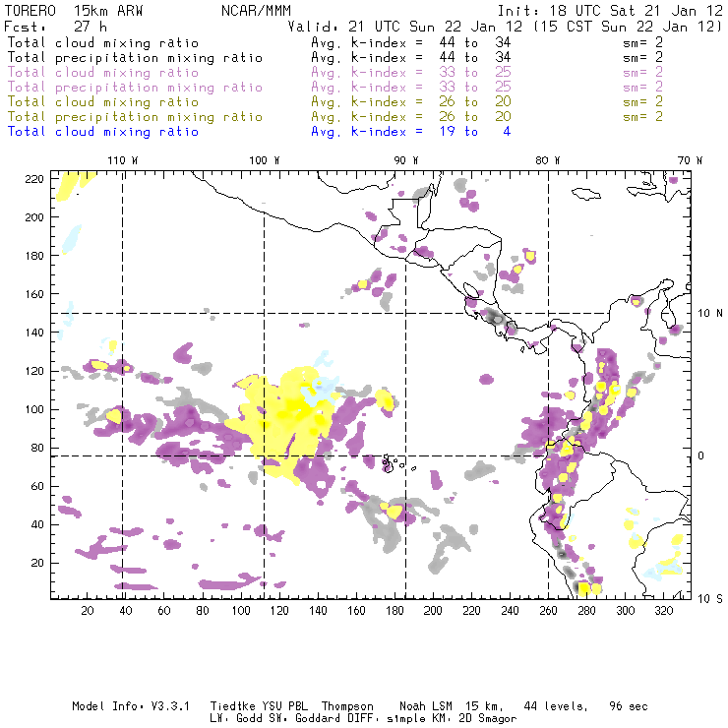This screenshot has width=728, height=728.
Task: Click the '96 sec' footer text
Action: pyautogui.click(x=629, y=706)
